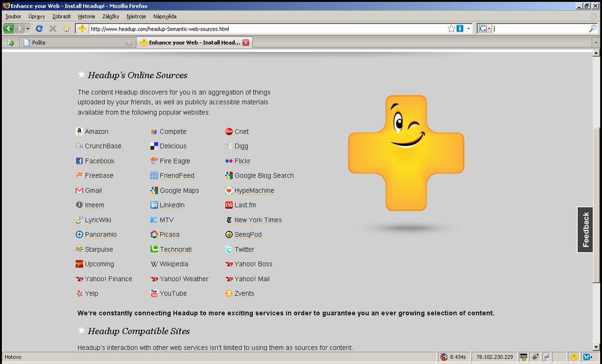Click the Gmail icon in sources list

[79, 191]
